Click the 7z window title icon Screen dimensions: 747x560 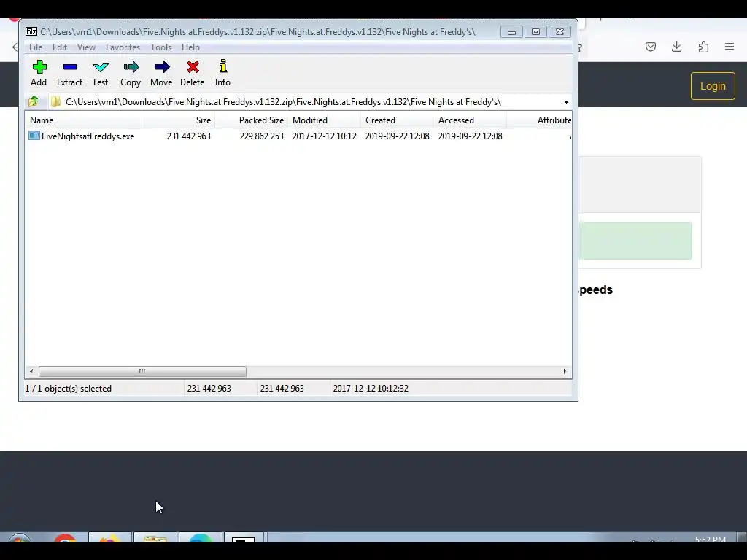tap(31, 32)
